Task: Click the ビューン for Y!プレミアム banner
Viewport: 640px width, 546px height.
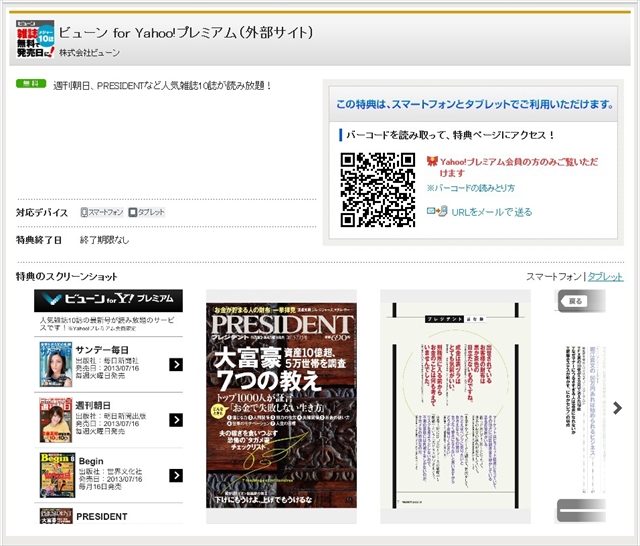Action: (x=109, y=300)
